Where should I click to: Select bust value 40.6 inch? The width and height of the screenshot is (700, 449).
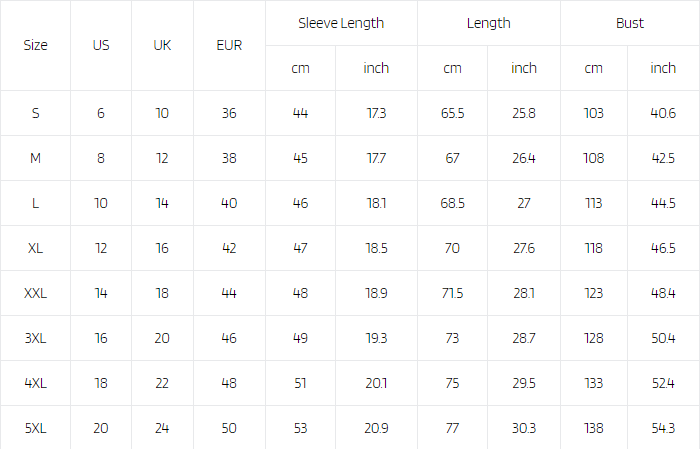pyautogui.click(x=663, y=113)
